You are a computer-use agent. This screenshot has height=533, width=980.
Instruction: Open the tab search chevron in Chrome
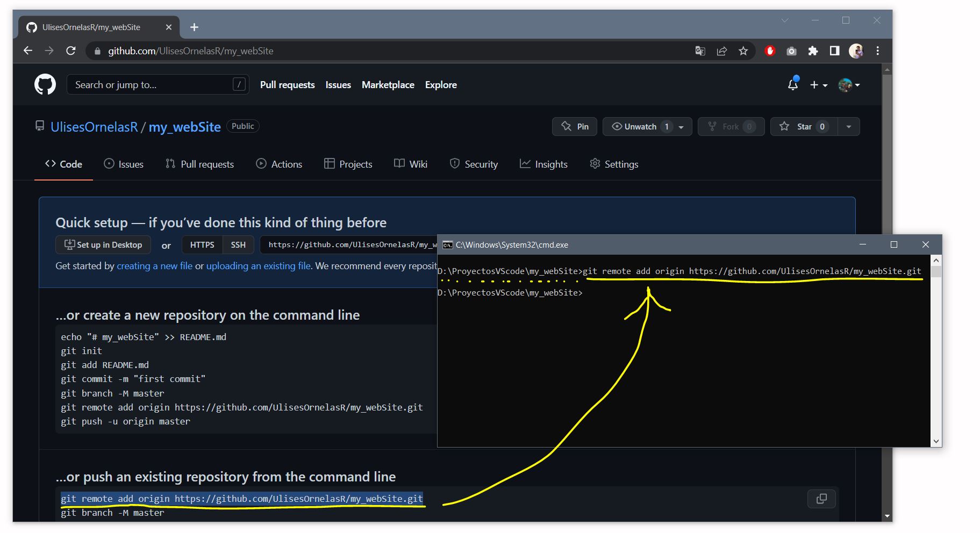coord(785,20)
